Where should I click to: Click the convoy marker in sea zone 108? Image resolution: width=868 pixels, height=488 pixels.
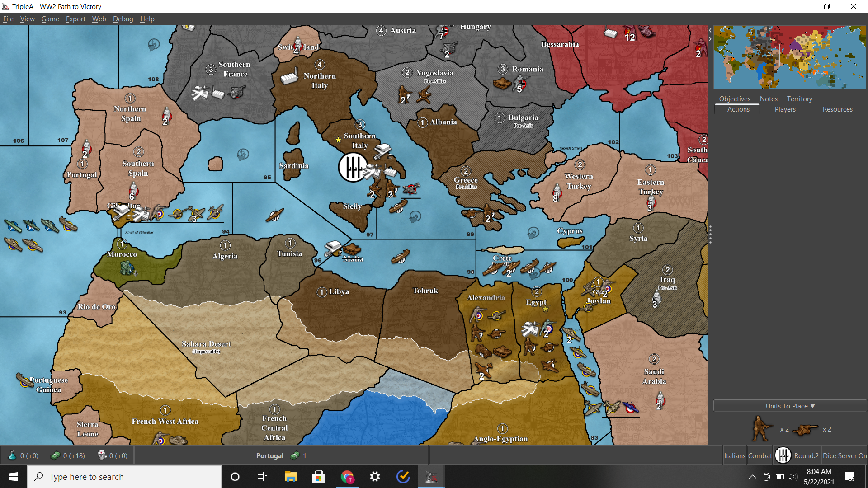(154, 44)
